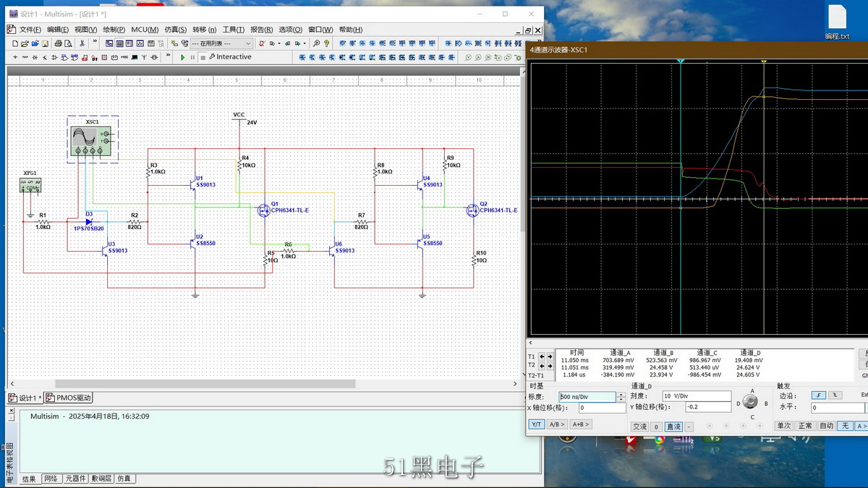Open Interactive simulation settings
The image size is (868, 488).
tap(230, 57)
